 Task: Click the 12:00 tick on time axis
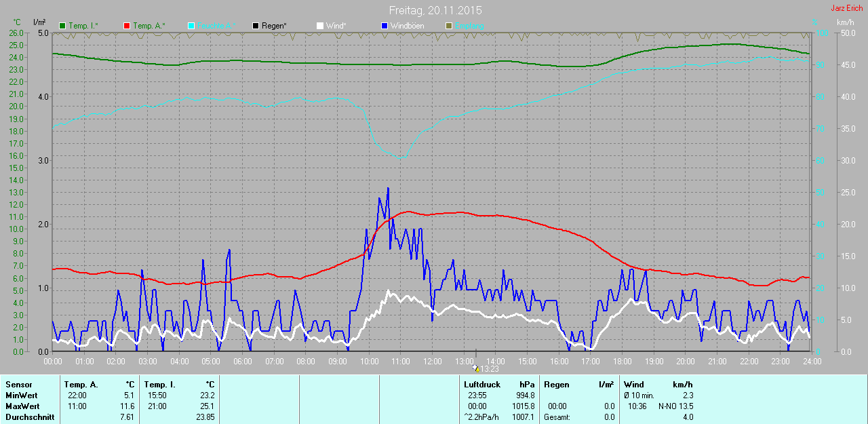pos(432,362)
